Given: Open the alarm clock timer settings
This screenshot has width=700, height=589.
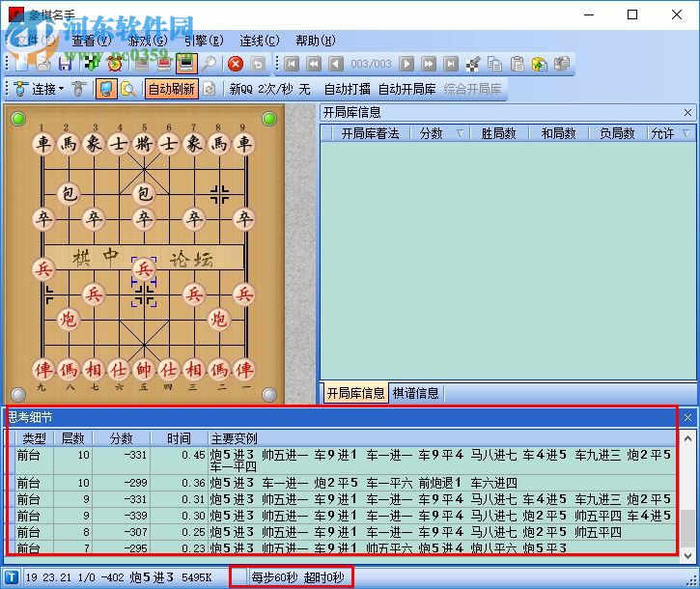Looking at the screenshot, I should pyautogui.click(x=115, y=65).
